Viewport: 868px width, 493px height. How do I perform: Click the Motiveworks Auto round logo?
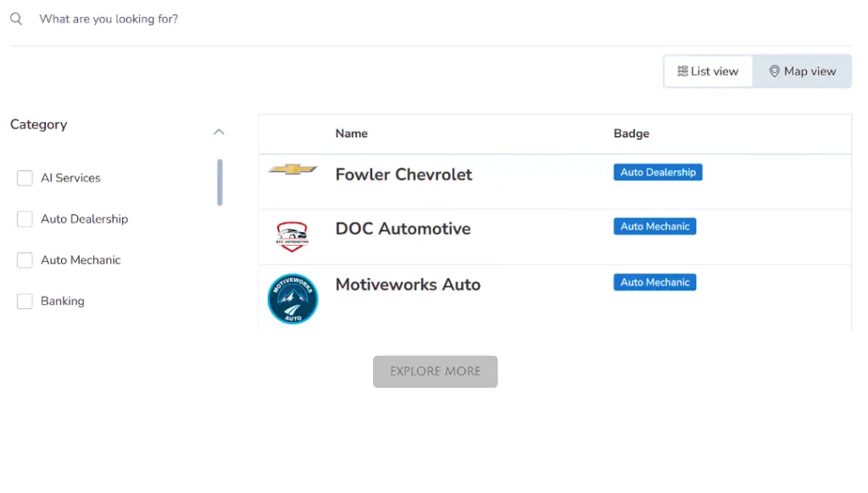[292, 299]
